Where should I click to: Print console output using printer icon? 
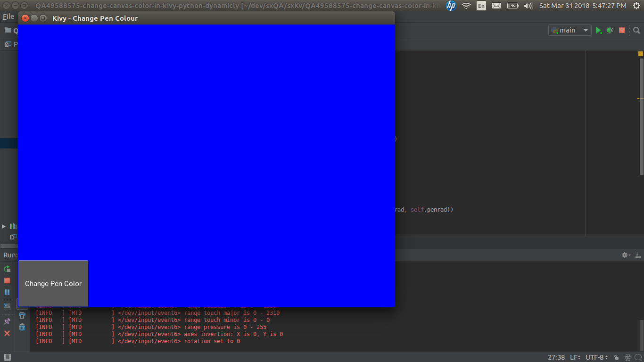tap(22, 315)
